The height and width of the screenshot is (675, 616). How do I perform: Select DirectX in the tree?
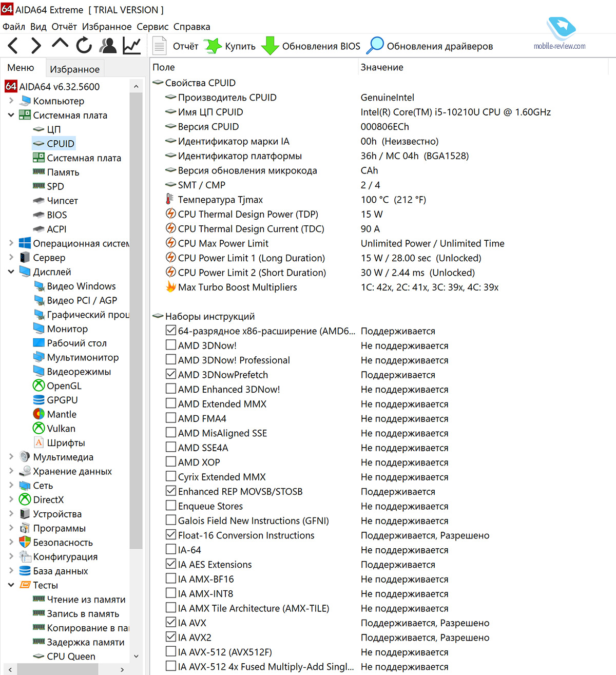tap(48, 499)
